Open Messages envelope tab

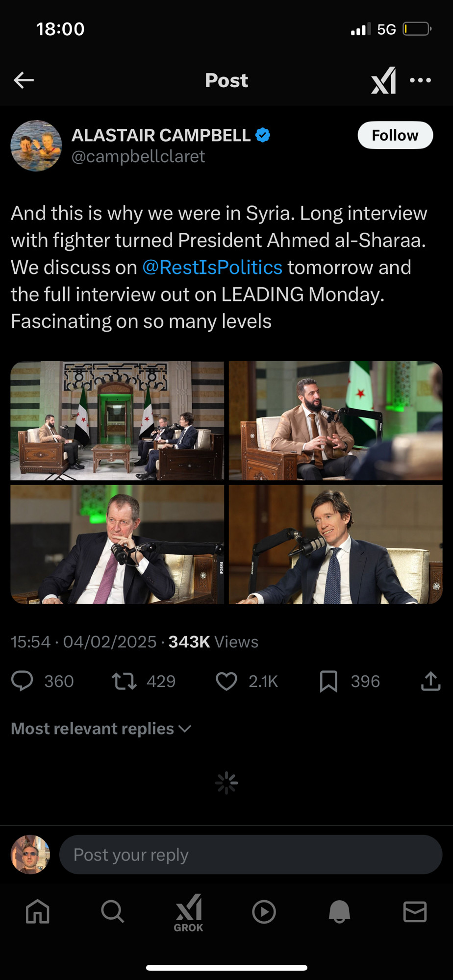[415, 912]
